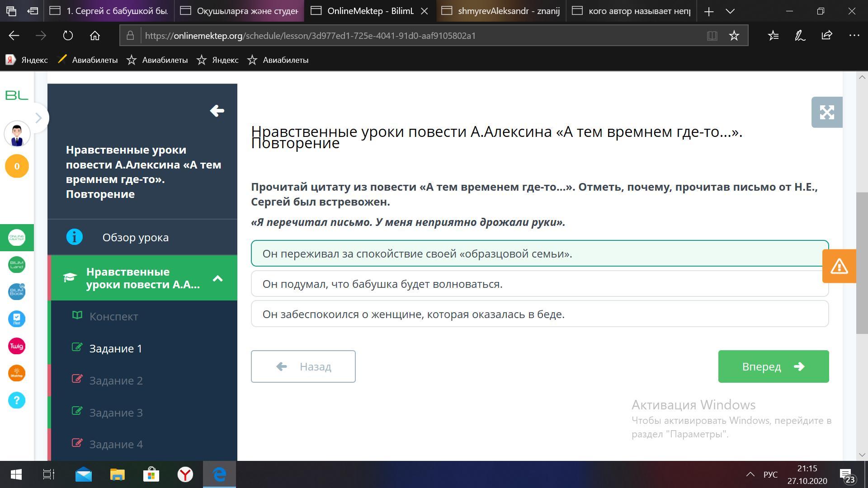The image size is (868, 488).
Task: Click the Назад button
Action: [x=303, y=366]
